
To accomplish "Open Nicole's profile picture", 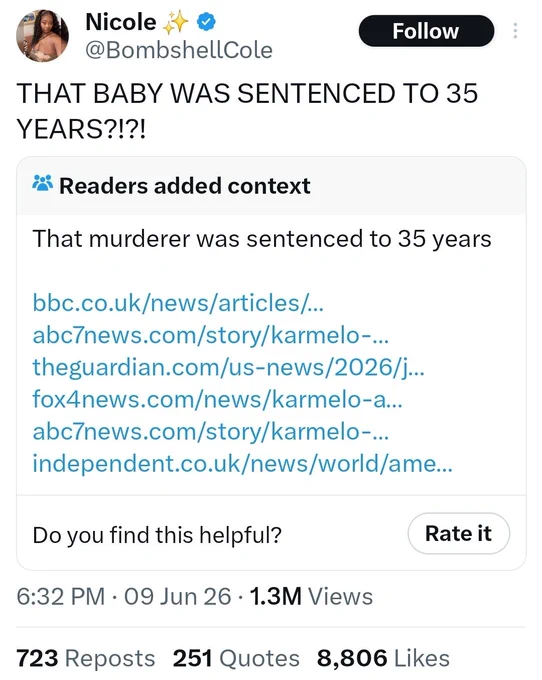I will (x=42, y=36).
